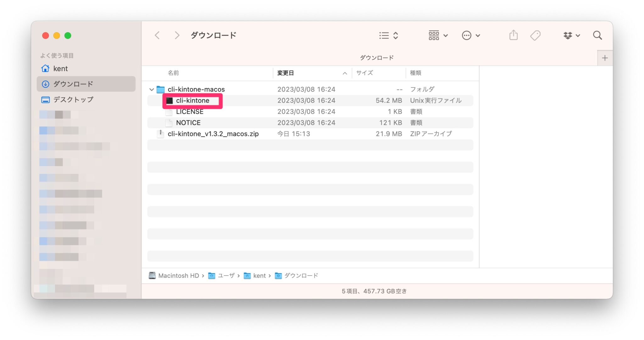644x340 pixels.
Task: Navigate to Macintosh HD in the path bar
Action: point(179,276)
